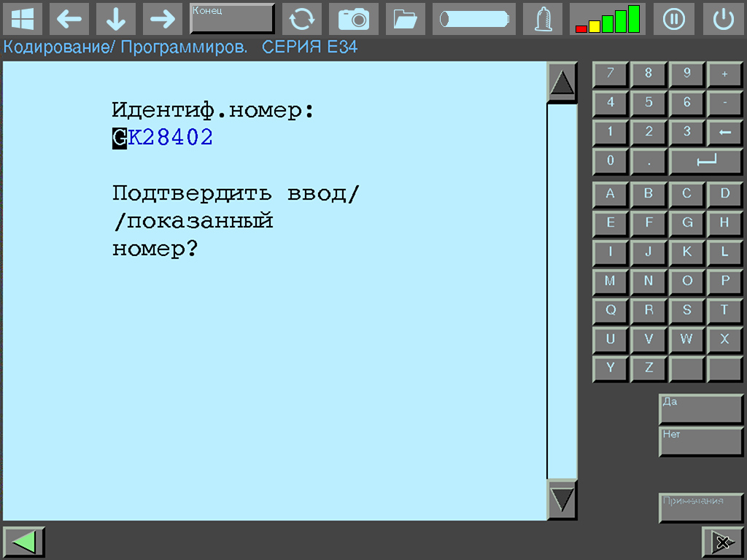Click the power off icon at top right
Image resolution: width=747 pixels, height=560 pixels.
(723, 19)
